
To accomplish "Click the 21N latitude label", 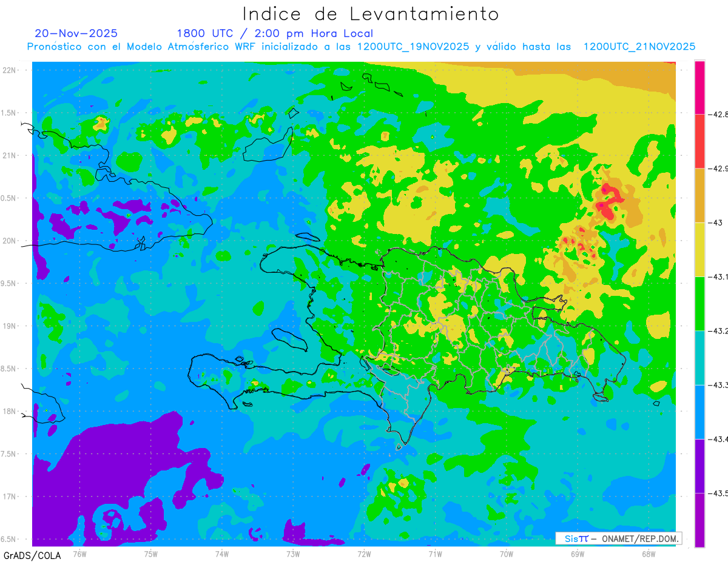I will pyautogui.click(x=10, y=155).
